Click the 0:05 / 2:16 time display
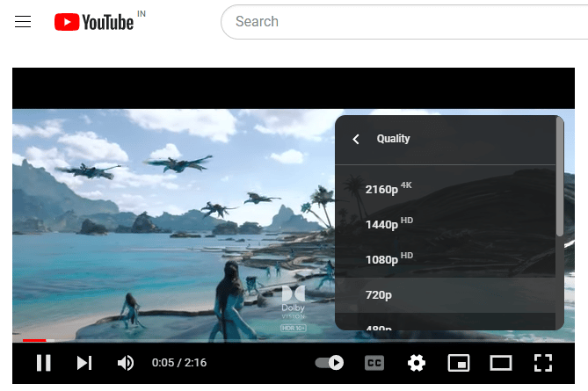Viewport: 588px width, 391px height. pos(179,363)
